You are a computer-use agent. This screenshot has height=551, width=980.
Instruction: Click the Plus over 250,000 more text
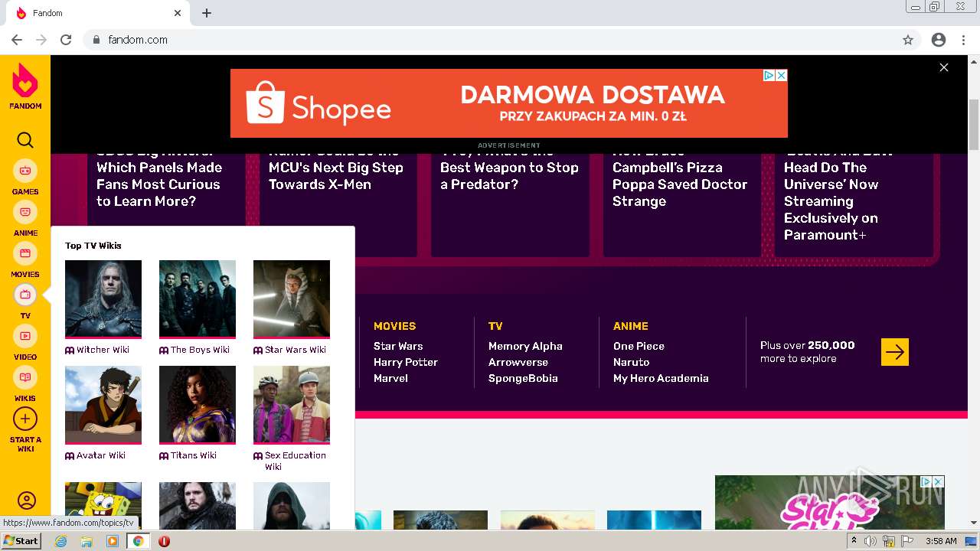tap(808, 352)
